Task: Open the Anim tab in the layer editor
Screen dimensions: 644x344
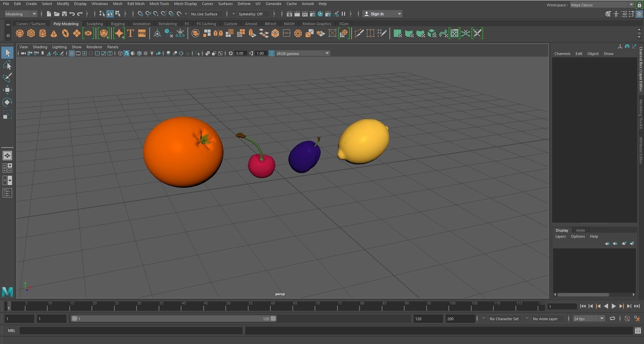Action: click(x=580, y=230)
